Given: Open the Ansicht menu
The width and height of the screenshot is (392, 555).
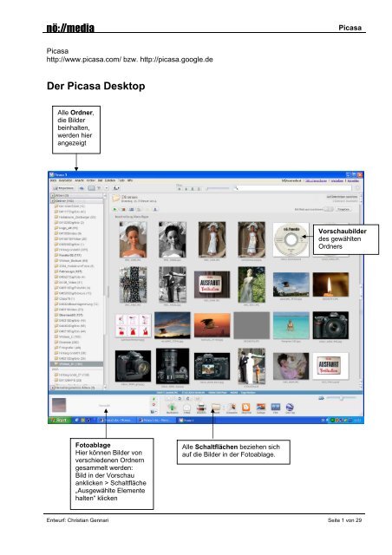Looking at the screenshot, I should click(x=79, y=180).
